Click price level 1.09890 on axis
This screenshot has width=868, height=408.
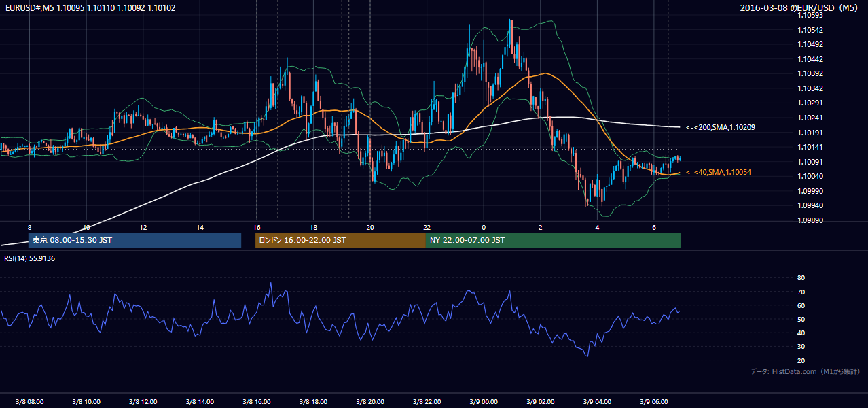click(x=810, y=220)
